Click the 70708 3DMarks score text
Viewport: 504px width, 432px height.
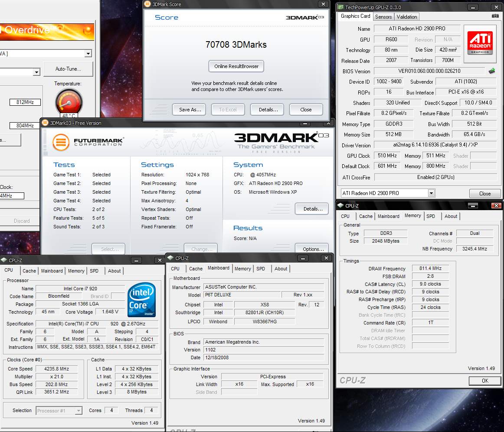click(236, 45)
